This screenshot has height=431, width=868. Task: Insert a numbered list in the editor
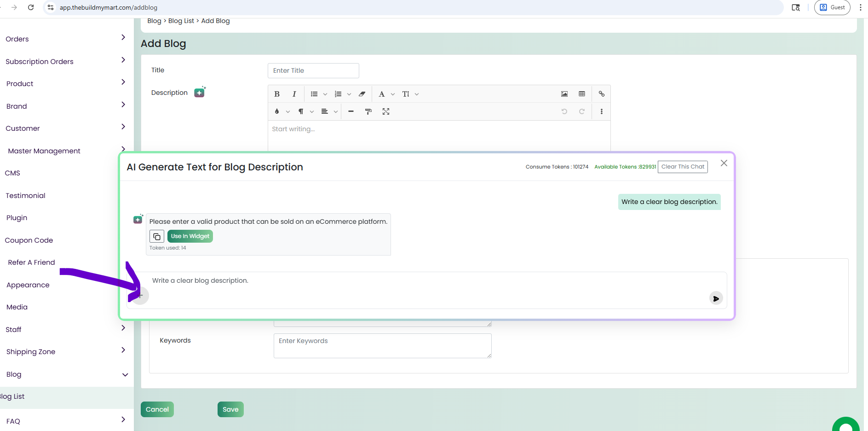pyautogui.click(x=338, y=94)
